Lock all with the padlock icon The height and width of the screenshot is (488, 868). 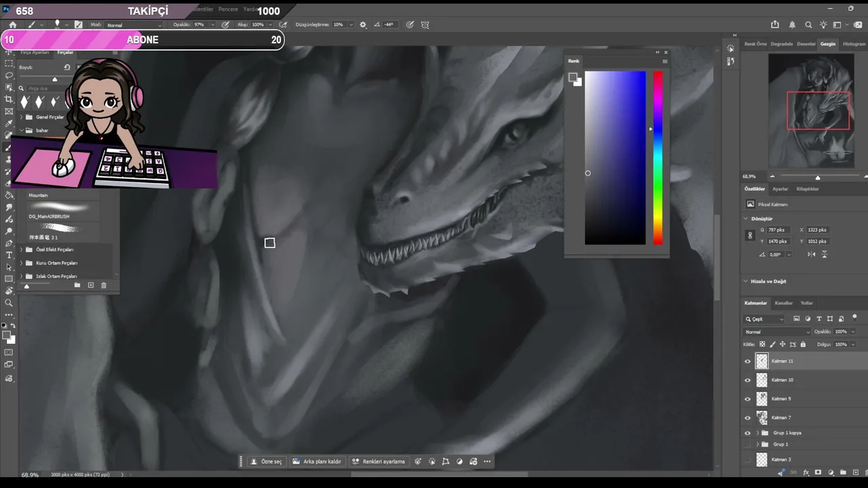coord(803,344)
